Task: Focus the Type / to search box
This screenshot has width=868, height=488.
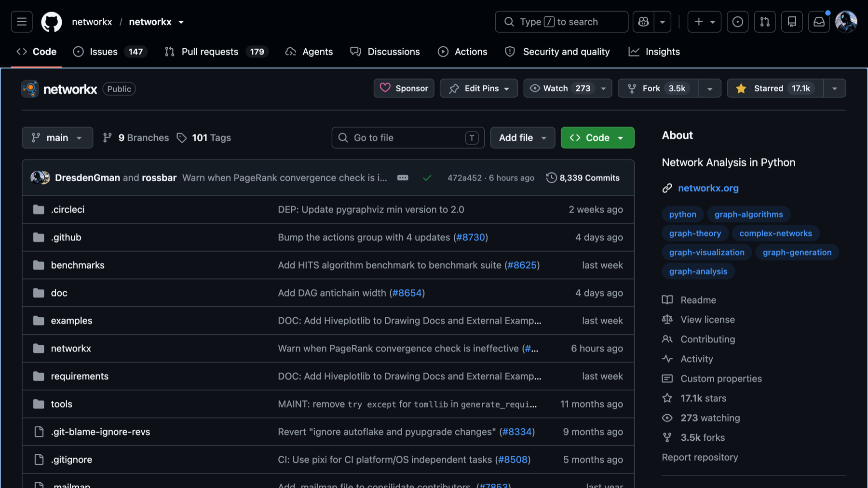Action: click(x=562, y=22)
